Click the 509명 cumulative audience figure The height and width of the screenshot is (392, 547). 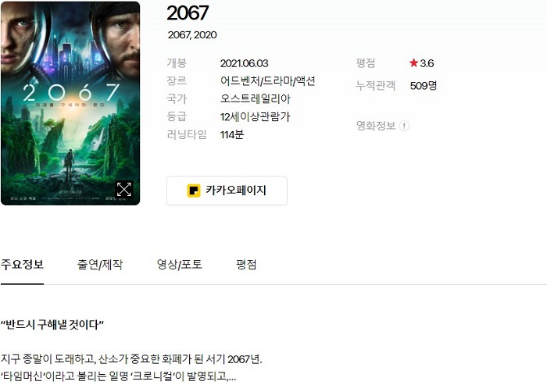[424, 86]
